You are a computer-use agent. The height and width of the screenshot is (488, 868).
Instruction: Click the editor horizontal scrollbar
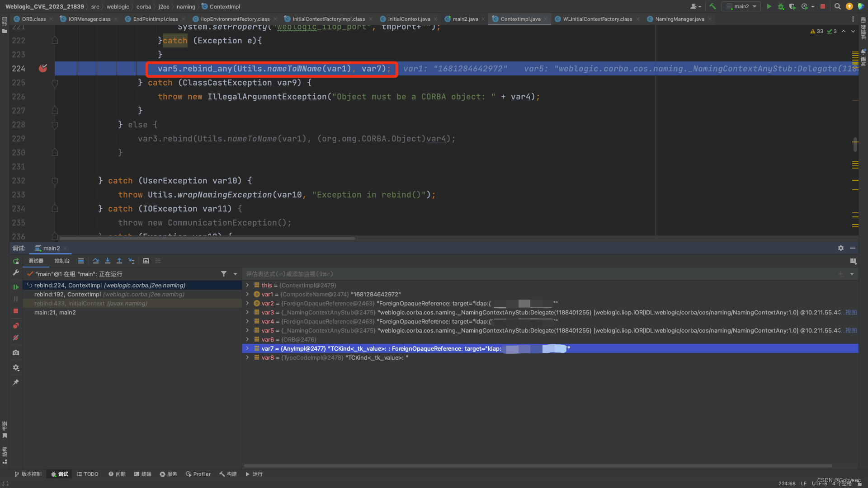207,238
